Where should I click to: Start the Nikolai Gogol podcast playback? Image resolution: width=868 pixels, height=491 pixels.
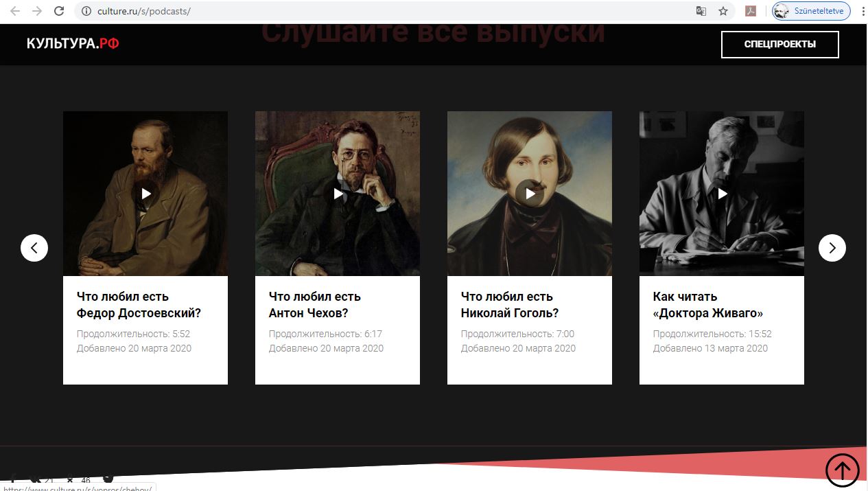coord(530,194)
